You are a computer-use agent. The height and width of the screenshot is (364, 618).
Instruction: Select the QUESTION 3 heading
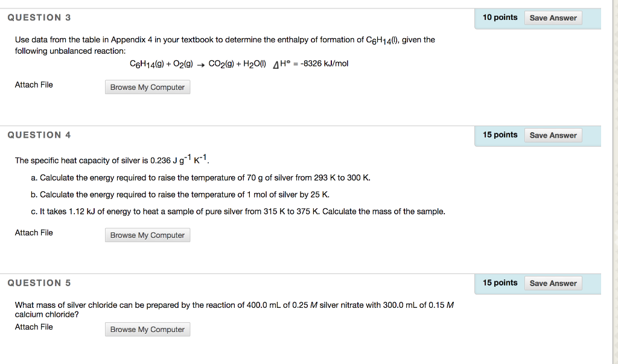(x=39, y=18)
